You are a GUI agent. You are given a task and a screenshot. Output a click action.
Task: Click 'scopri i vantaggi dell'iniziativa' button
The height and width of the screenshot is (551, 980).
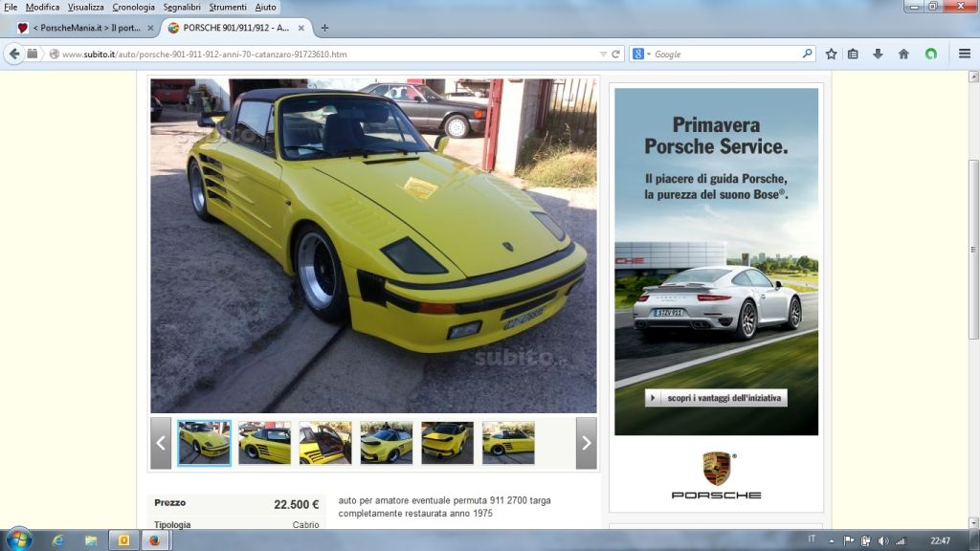tap(716, 398)
